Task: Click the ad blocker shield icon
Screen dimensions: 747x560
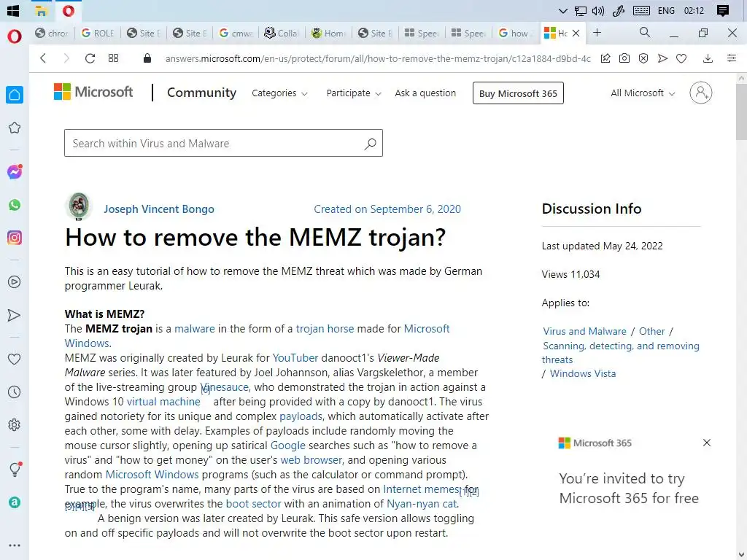Action: 643,58
